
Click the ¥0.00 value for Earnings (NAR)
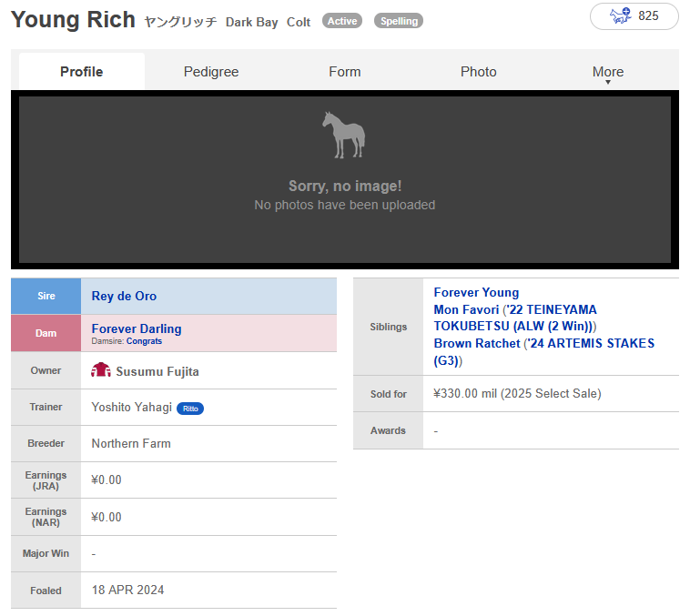(x=107, y=517)
